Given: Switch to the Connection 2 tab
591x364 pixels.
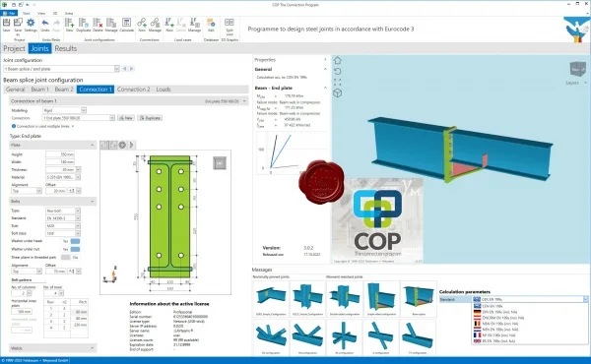Looking at the screenshot, I should [x=133, y=90].
